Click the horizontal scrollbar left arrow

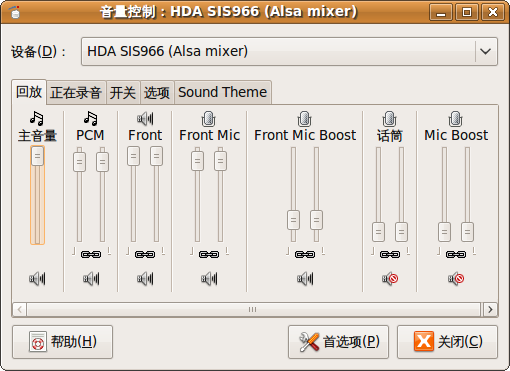pos(20,310)
